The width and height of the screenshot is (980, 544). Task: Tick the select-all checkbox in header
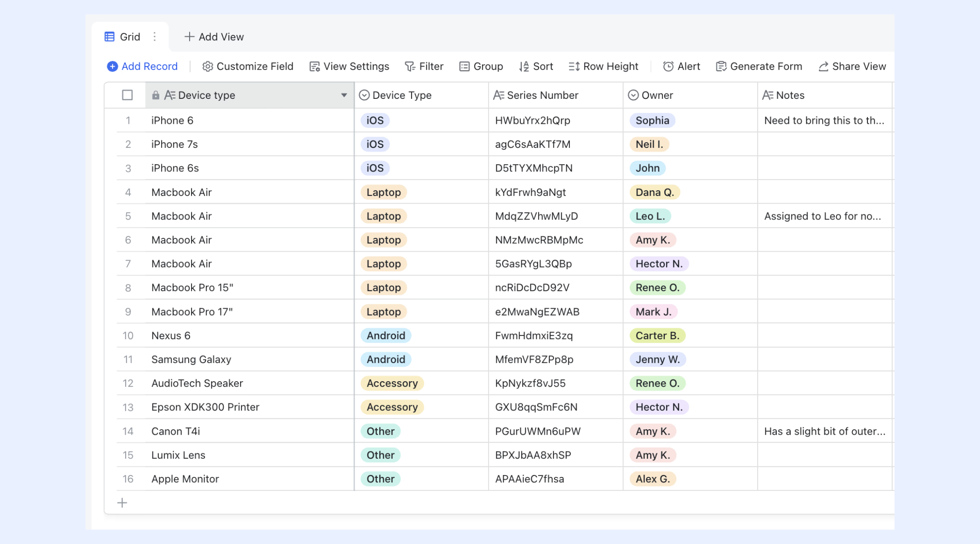click(x=127, y=95)
